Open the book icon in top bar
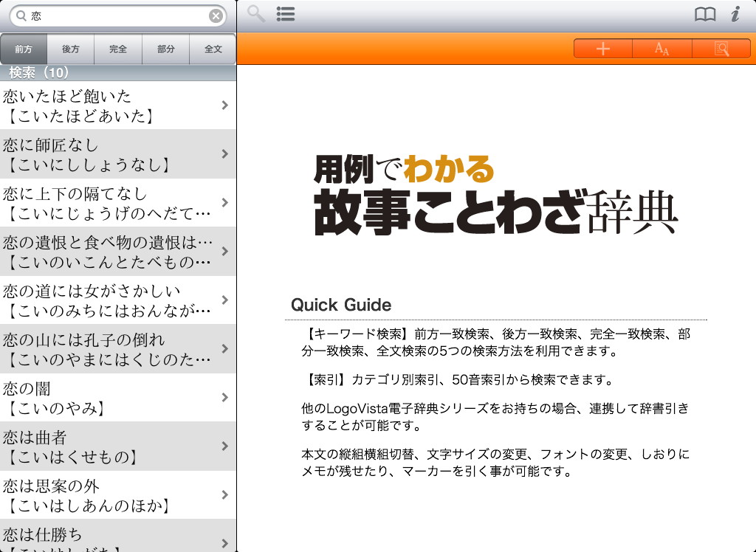The height and width of the screenshot is (552, 756). (705, 15)
